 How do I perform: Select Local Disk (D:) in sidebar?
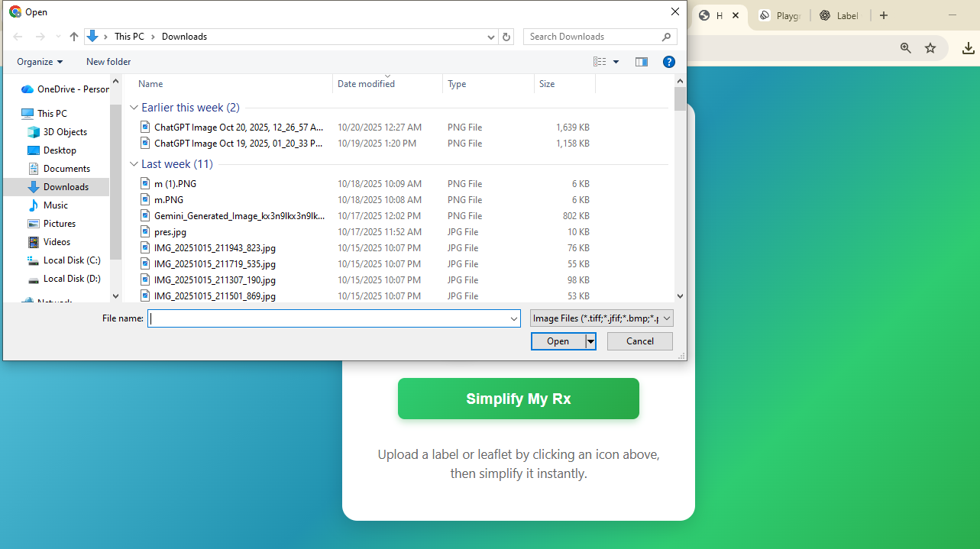[64, 279]
